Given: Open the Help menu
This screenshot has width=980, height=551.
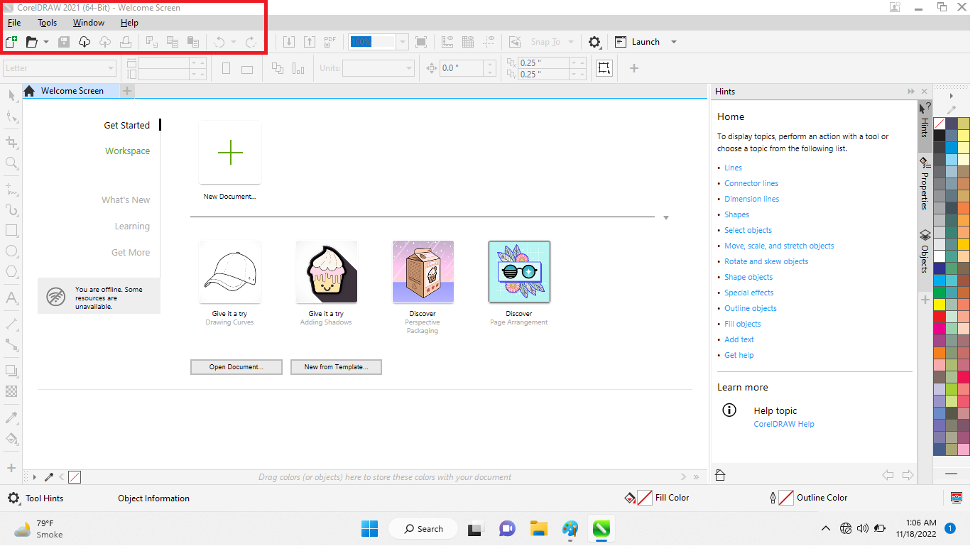Looking at the screenshot, I should click(129, 23).
